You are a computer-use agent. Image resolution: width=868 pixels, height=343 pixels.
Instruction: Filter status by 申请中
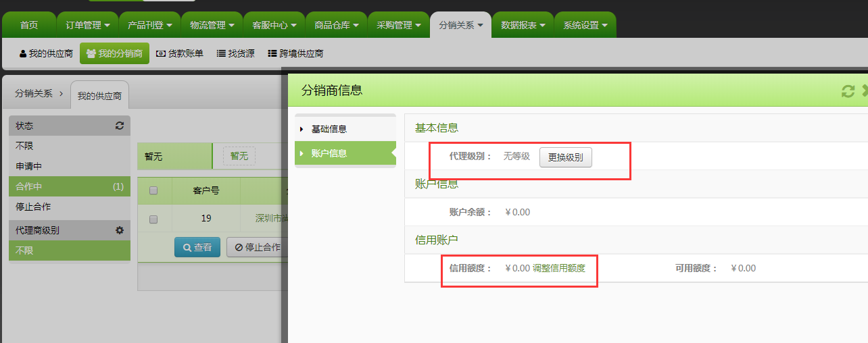(x=70, y=166)
